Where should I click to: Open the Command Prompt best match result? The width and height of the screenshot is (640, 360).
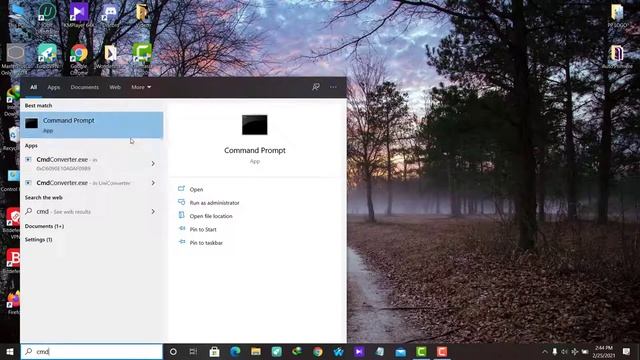[x=92, y=125]
